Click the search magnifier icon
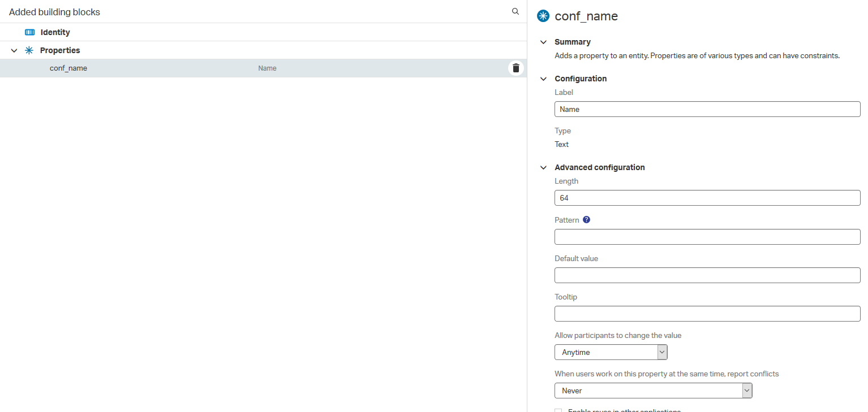Image resolution: width=868 pixels, height=412 pixels. 515,11
